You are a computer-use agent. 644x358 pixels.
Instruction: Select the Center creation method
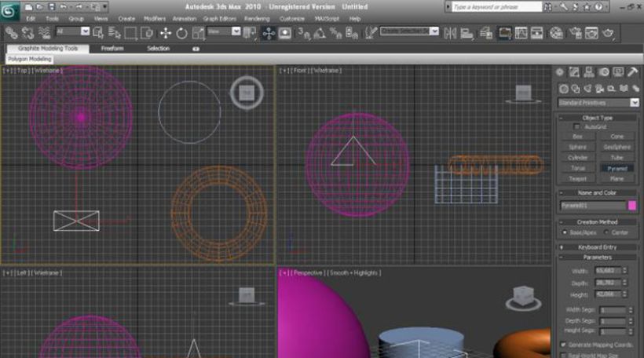[x=606, y=232]
